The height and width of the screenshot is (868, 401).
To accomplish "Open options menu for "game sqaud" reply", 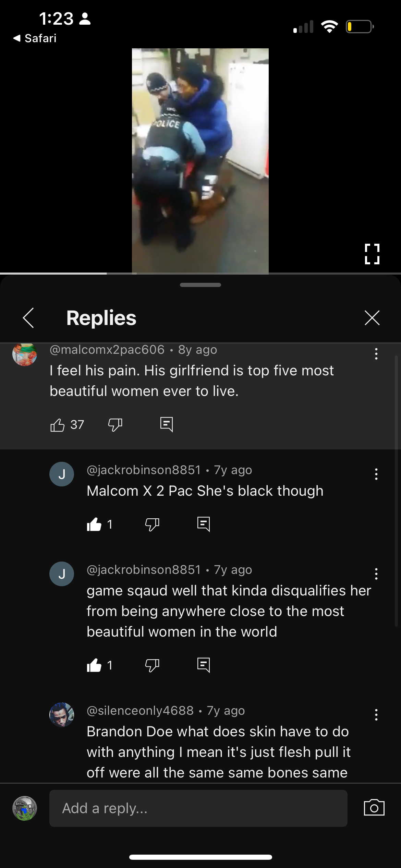I will pos(376,574).
